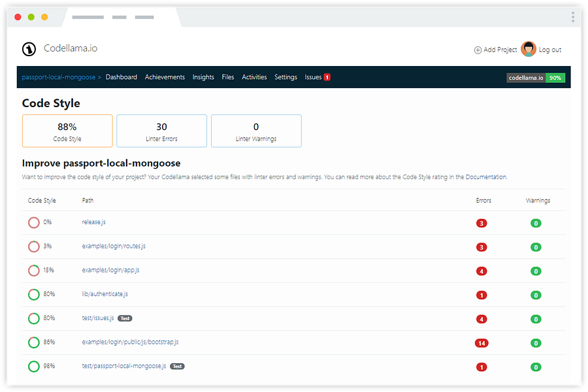The width and height of the screenshot is (588, 392).
Task: Open the user avatar picture
Action: pos(529,49)
